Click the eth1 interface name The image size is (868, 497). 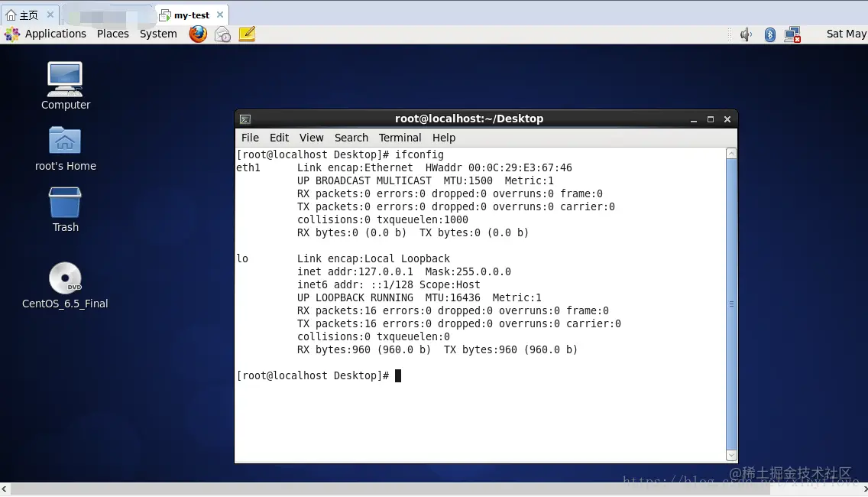[x=248, y=167]
